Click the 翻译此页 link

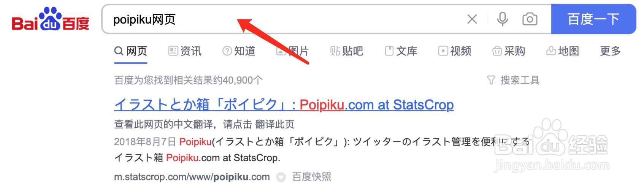tap(274, 124)
